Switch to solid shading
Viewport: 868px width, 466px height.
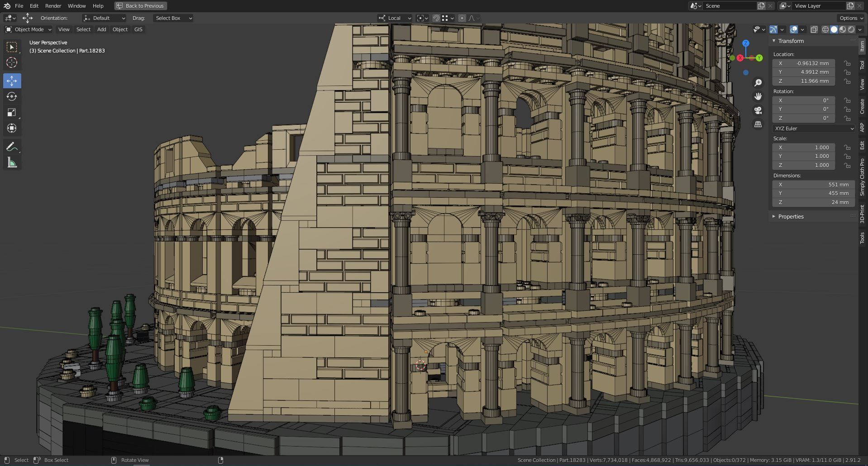point(834,29)
